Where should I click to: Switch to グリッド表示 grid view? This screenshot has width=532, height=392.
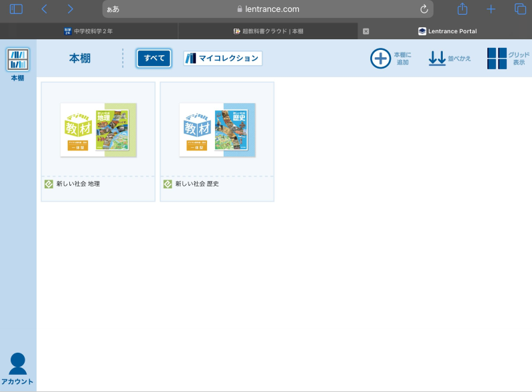(497, 59)
